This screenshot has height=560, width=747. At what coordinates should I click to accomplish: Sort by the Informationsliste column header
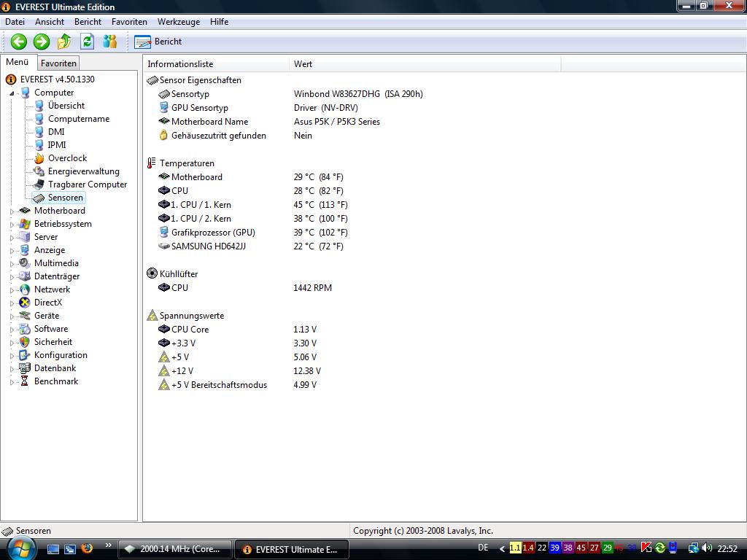(x=216, y=64)
